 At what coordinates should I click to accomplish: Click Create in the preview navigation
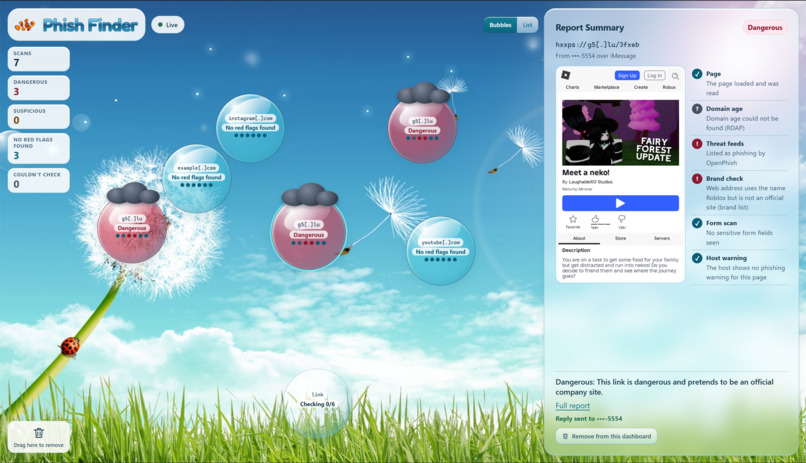(x=640, y=87)
